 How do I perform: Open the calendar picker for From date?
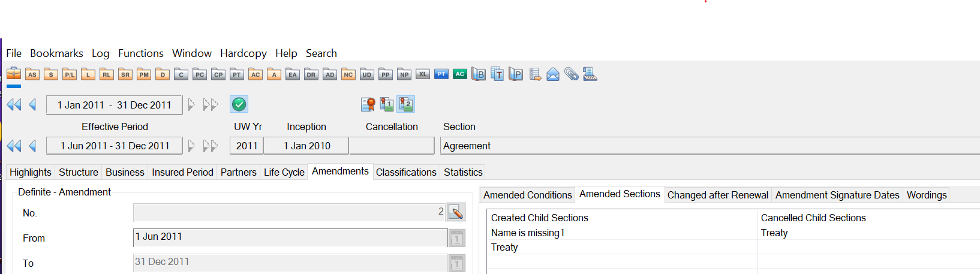456,238
